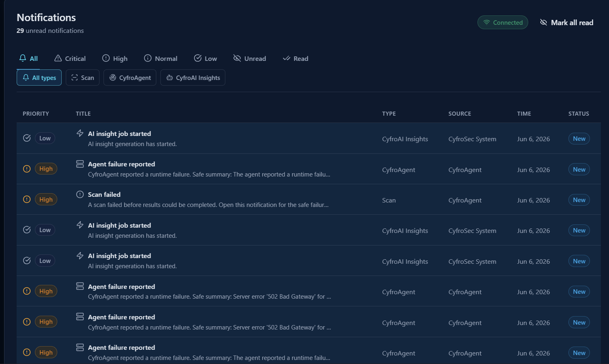Select the All types filter chip

[x=39, y=78]
